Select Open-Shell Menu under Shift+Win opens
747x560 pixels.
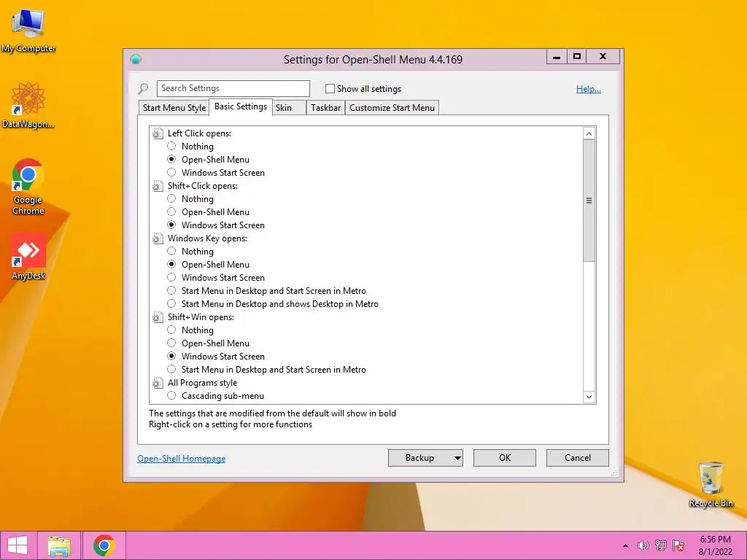tap(171, 343)
